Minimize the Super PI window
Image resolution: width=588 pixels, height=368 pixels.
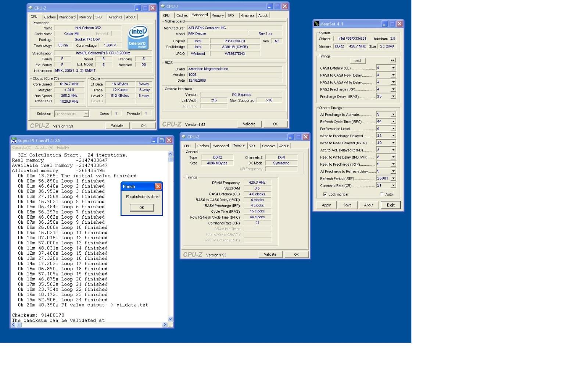[154, 140]
